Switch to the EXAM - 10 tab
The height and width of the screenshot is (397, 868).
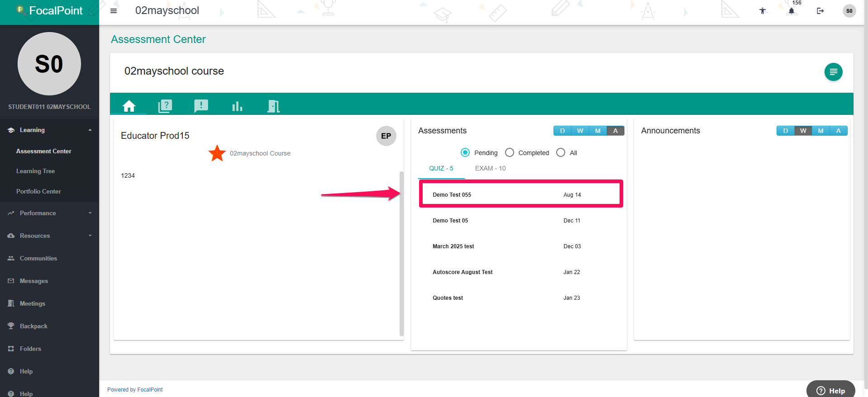click(491, 168)
